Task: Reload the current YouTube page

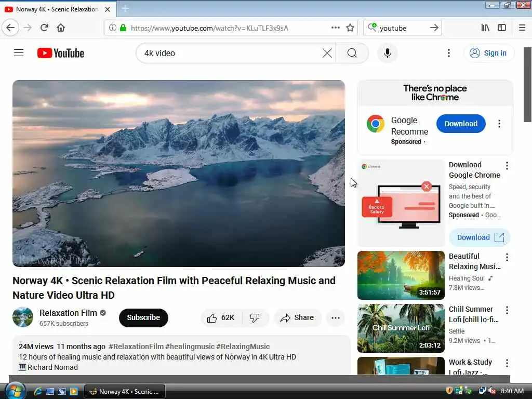Action: pyautogui.click(x=44, y=28)
